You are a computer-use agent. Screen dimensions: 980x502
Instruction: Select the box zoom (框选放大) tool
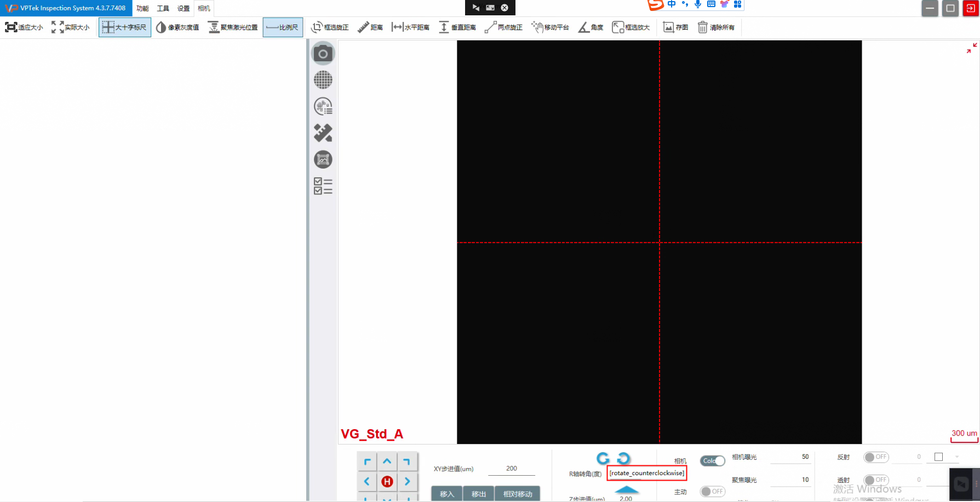click(x=631, y=27)
